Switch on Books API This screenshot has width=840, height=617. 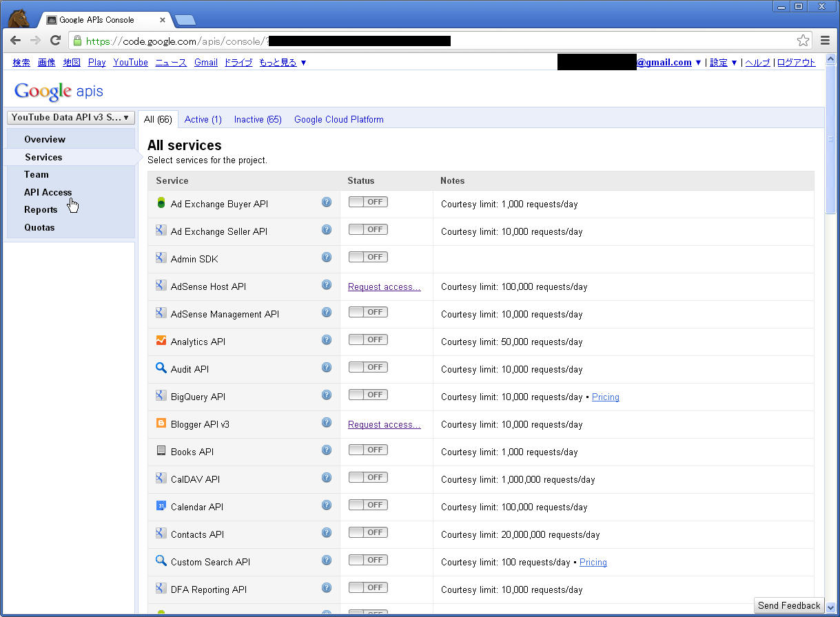(368, 450)
